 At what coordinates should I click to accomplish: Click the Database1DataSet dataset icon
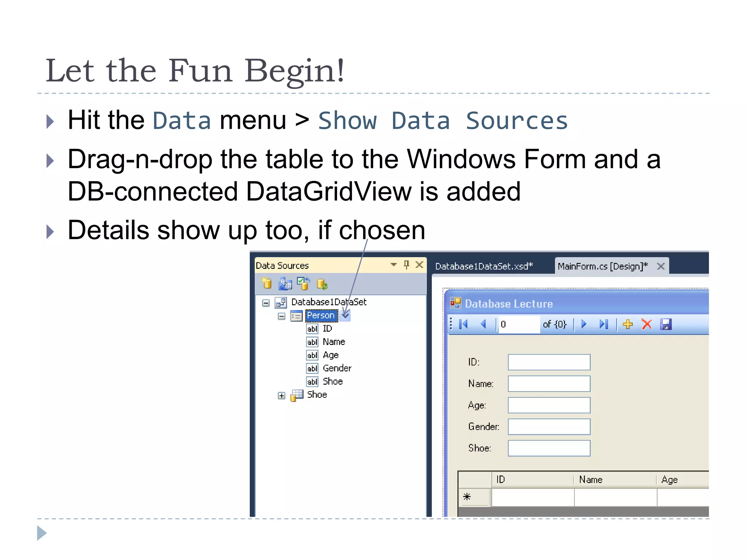pos(280,302)
